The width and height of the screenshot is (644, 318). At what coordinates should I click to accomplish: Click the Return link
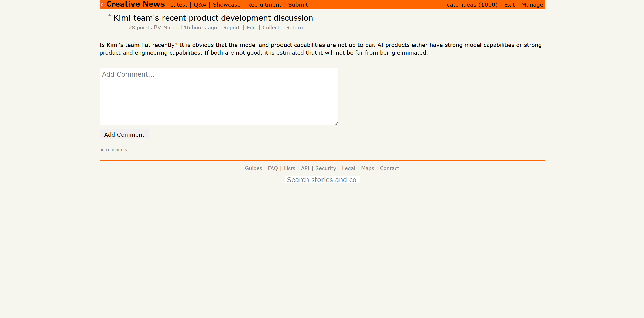(x=294, y=28)
